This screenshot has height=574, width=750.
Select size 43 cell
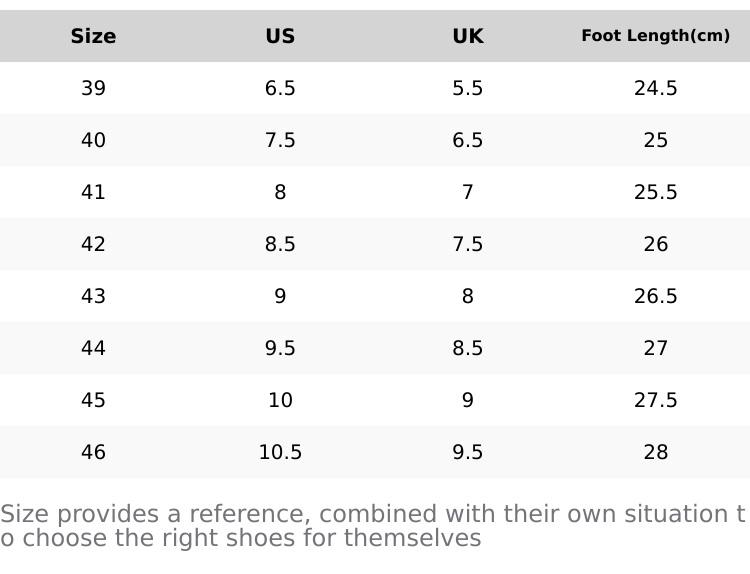(x=93, y=296)
